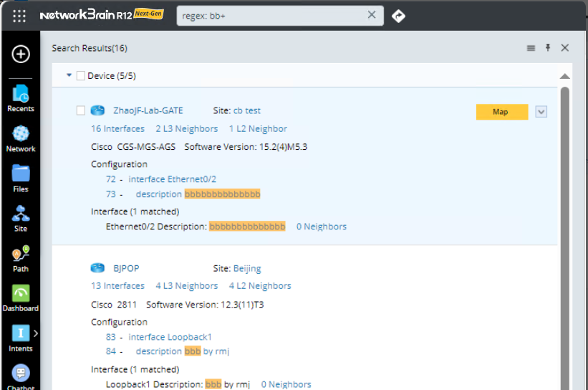Open 0 Neighbors link for Loopback1

pos(286,384)
